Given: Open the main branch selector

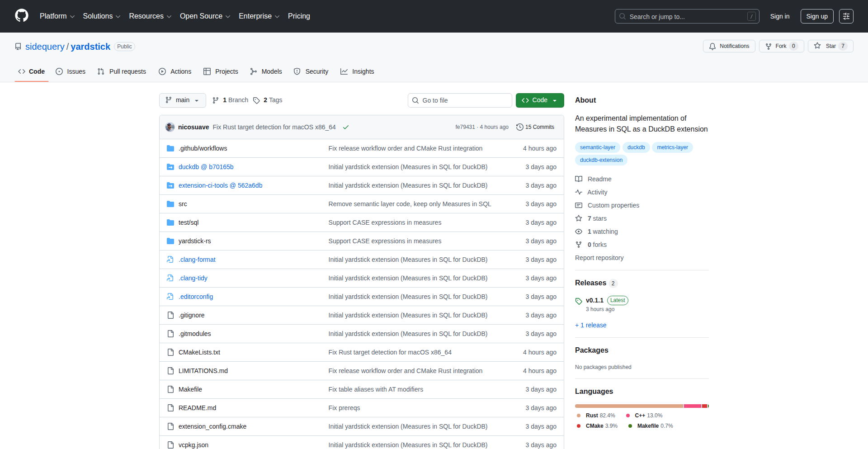Looking at the screenshot, I should tap(182, 100).
